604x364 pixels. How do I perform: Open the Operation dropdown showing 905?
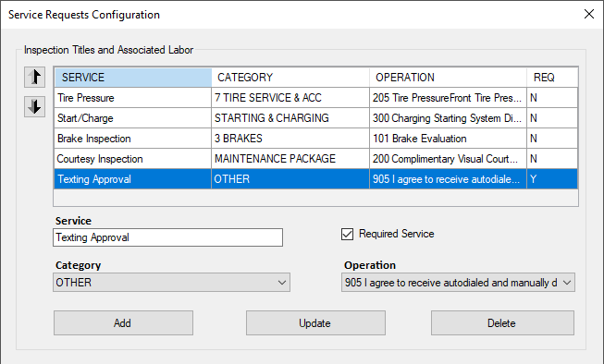click(458, 283)
